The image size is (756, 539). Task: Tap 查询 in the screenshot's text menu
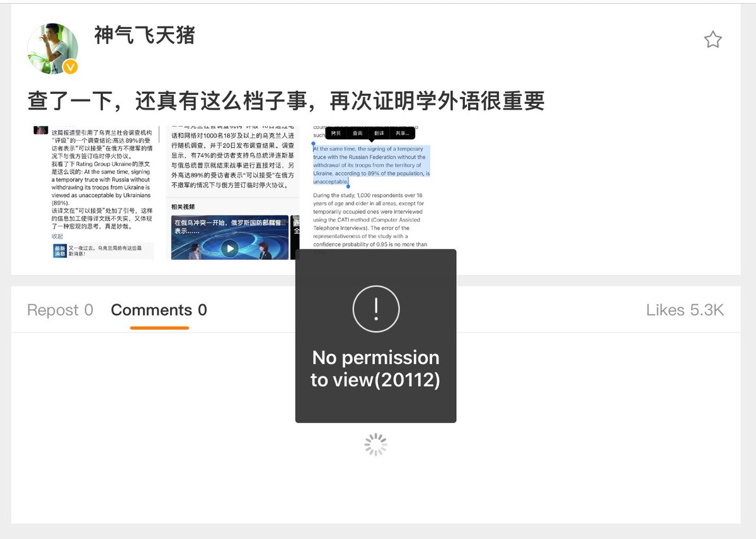(357, 133)
